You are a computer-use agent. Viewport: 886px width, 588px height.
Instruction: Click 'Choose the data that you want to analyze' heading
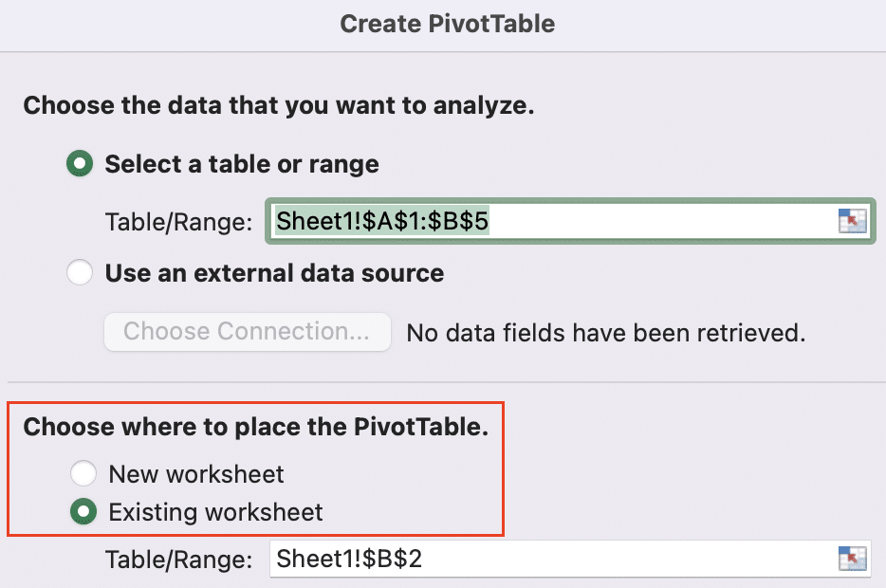point(279,105)
